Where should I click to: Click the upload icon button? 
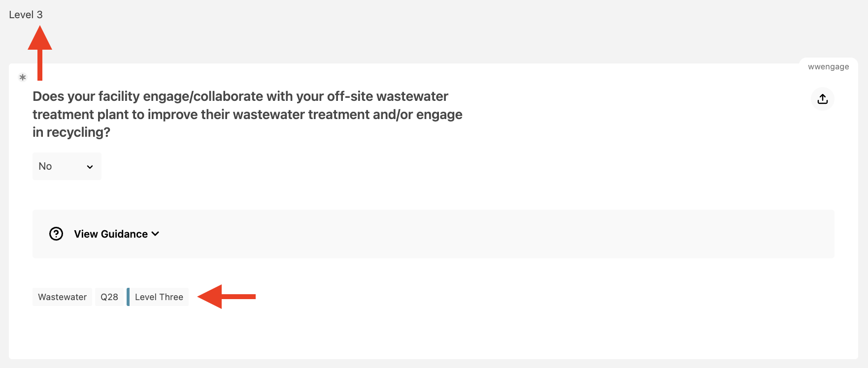(822, 99)
